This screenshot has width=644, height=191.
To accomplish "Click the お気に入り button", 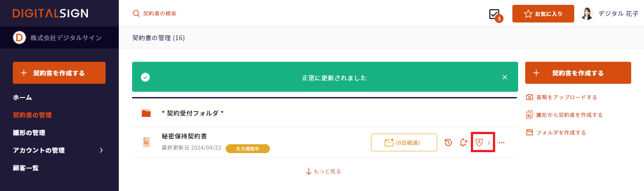I will pyautogui.click(x=543, y=14).
